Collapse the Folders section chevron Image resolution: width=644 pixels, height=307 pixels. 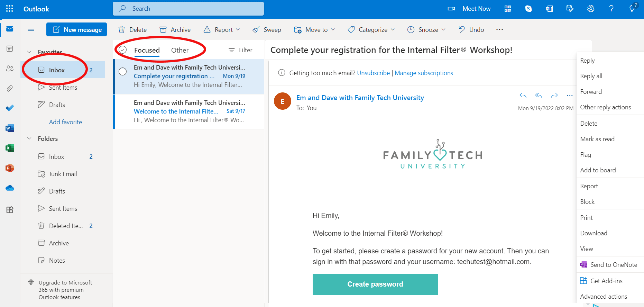[29, 138]
